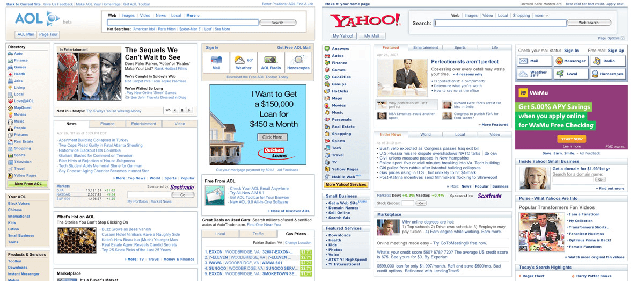
Task: Select Images in AOL search options
Action: pos(128,16)
